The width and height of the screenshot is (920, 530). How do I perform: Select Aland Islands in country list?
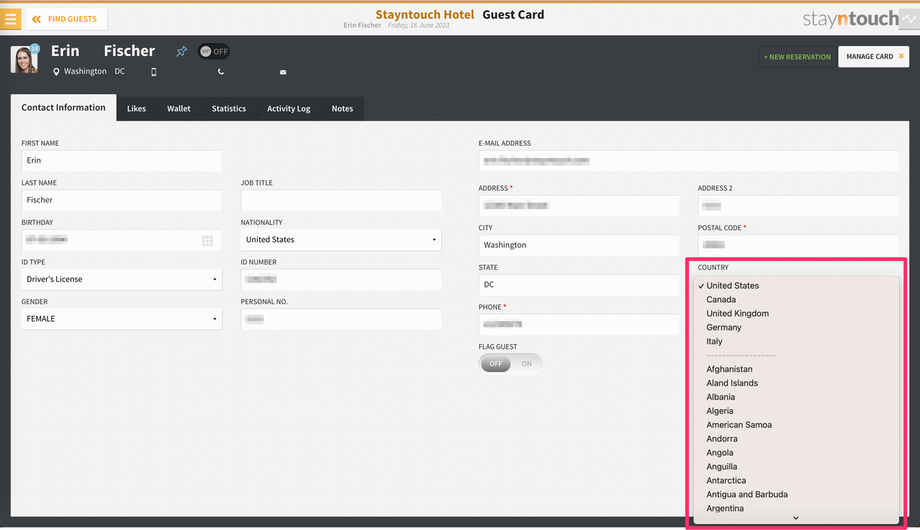[x=796, y=383]
